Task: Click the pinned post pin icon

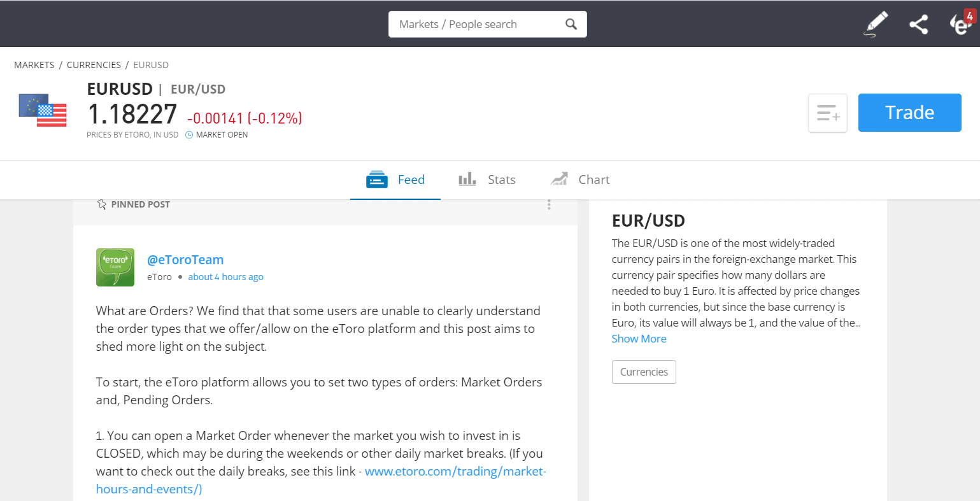Action: 101,204
